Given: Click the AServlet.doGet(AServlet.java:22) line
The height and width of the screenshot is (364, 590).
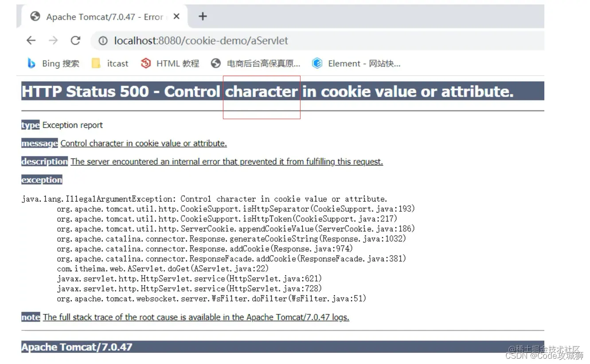Looking at the screenshot, I should [x=163, y=268].
